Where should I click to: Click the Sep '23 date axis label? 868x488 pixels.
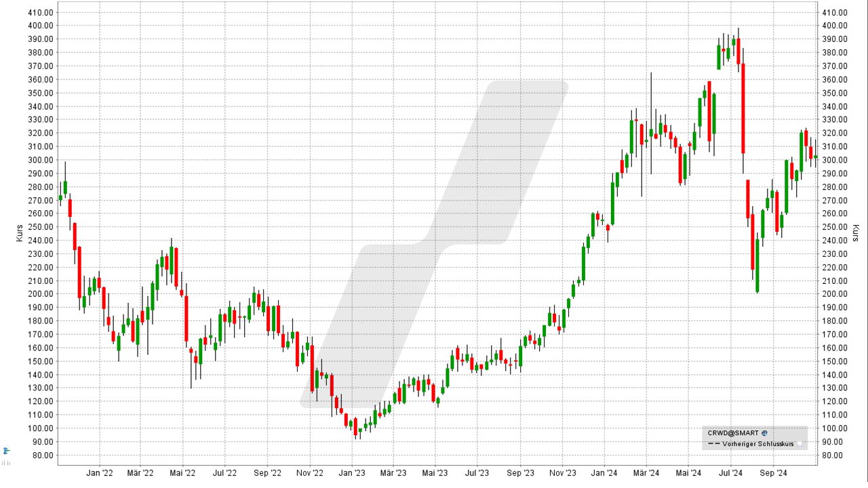coord(520,473)
